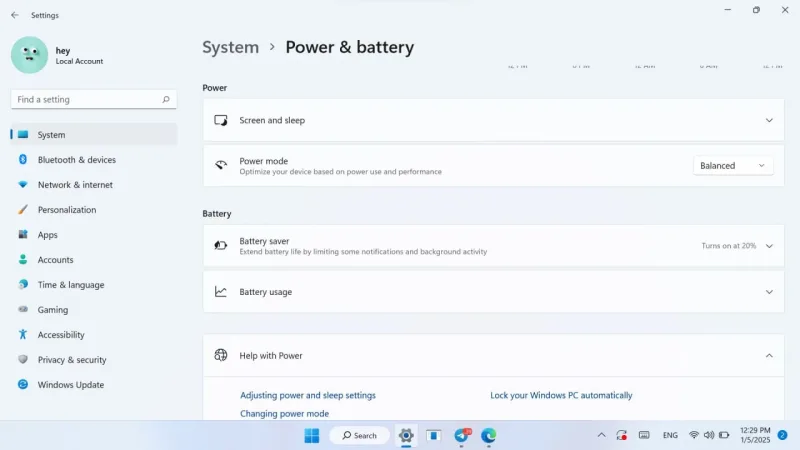The width and height of the screenshot is (800, 450).
Task: Open Changing power mode help link
Action: (x=284, y=414)
